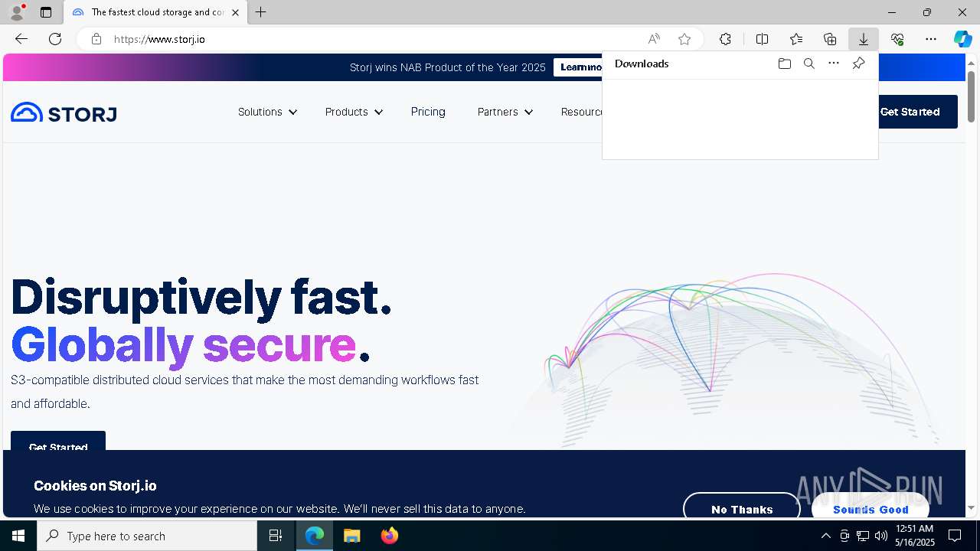The image size is (980, 551).
Task: Open Browser essentials icon
Action: [897, 39]
